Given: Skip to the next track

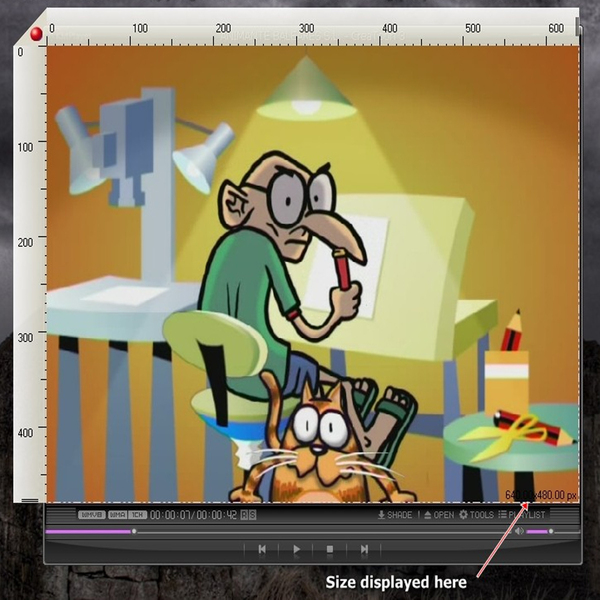Looking at the screenshot, I should [364, 549].
